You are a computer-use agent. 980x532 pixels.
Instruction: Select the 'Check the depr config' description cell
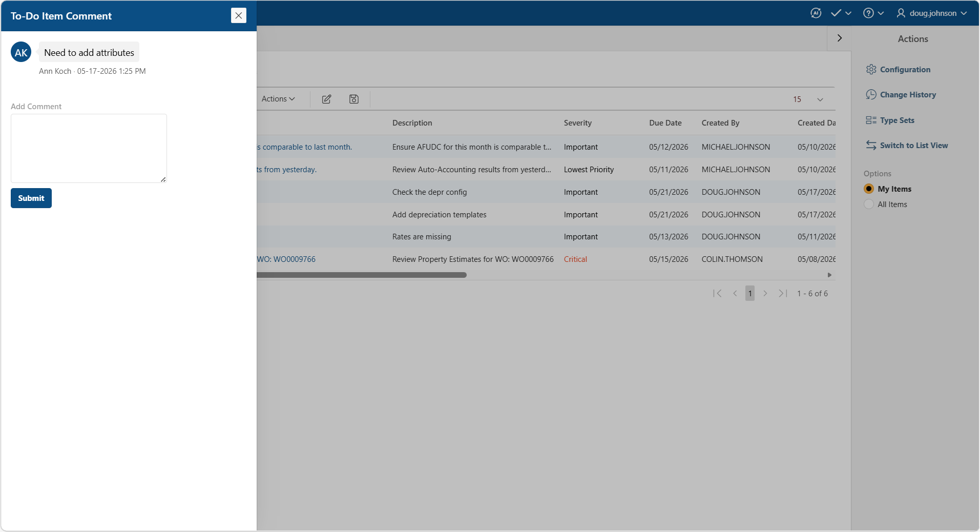(429, 192)
